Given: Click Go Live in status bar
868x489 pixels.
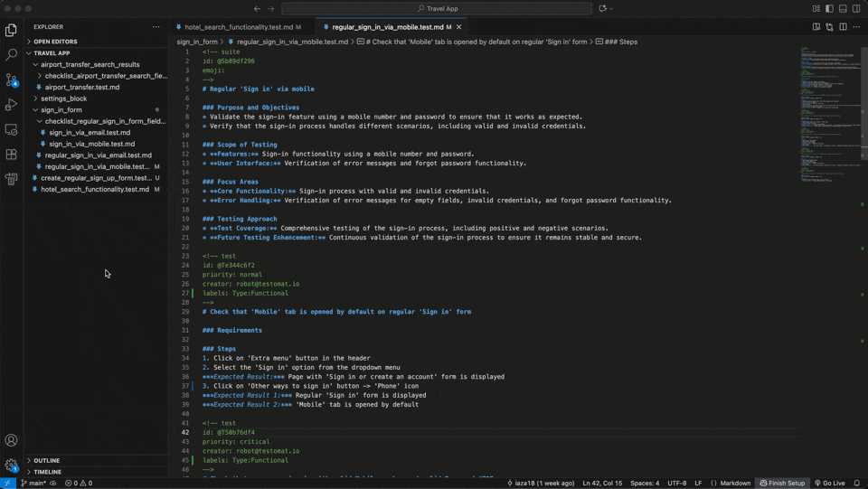Looking at the screenshot, I should [x=829, y=483].
